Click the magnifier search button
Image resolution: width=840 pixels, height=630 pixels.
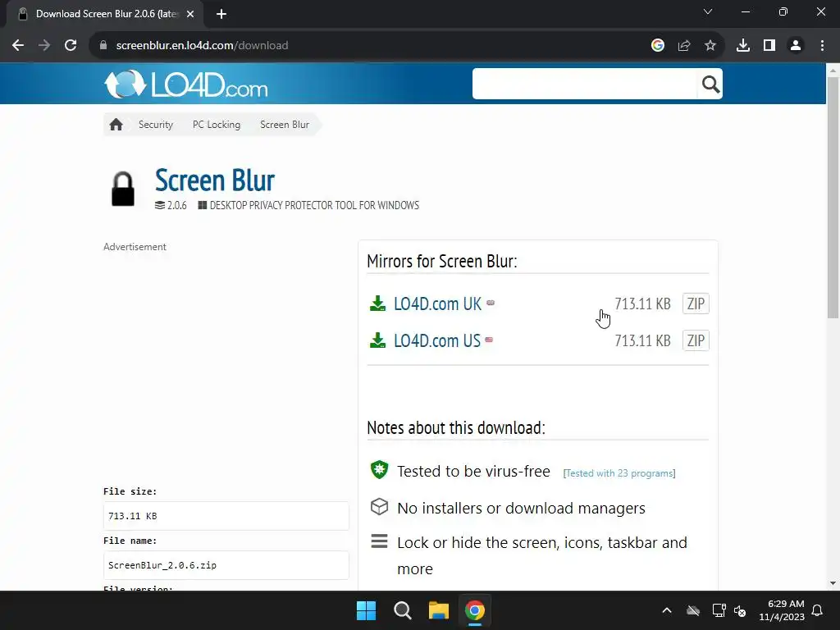click(710, 84)
